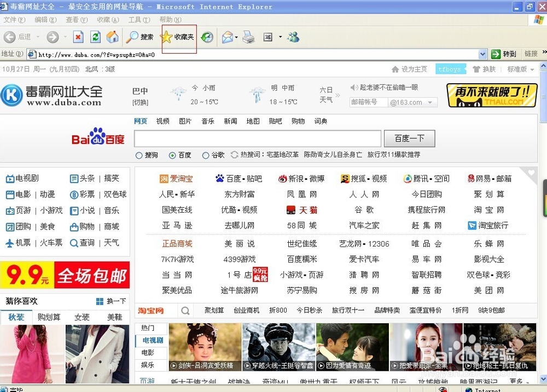This screenshot has height=392, width=547.
Task: Click the Stop loading icon
Action: 78,37
